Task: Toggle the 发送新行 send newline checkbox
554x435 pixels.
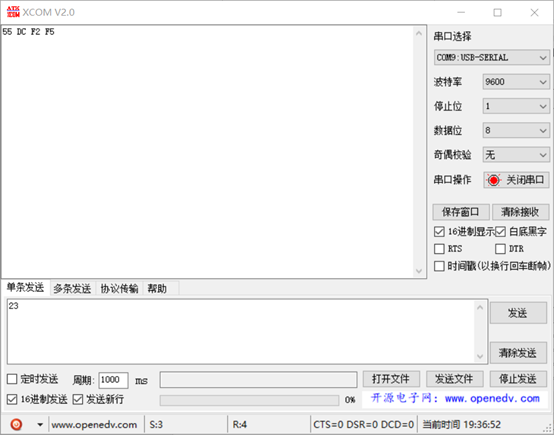Action: (77, 399)
